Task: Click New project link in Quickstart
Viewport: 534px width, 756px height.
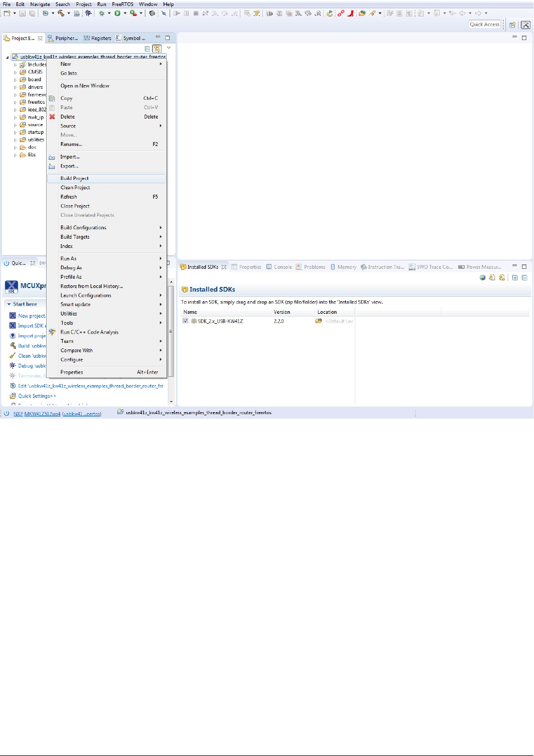Action: click(x=32, y=316)
